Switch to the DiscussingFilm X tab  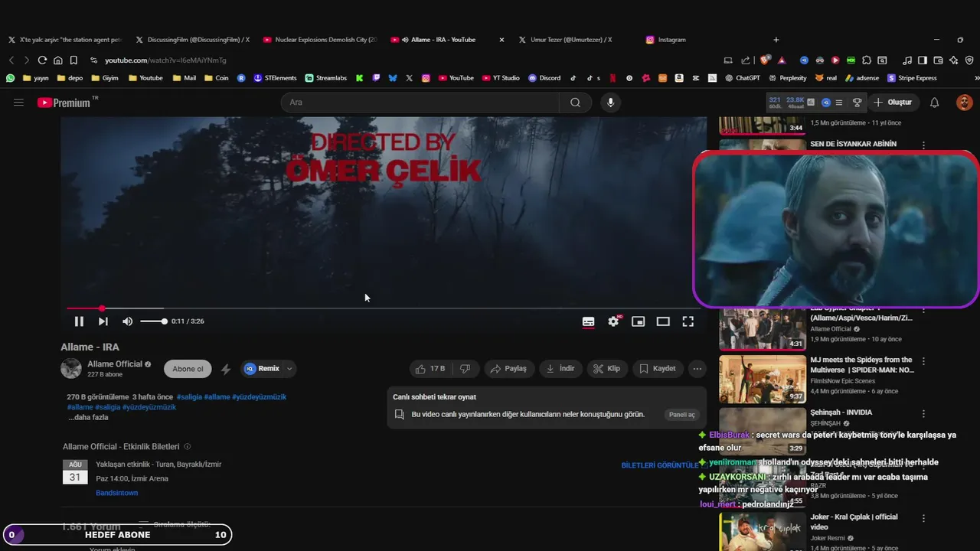[x=192, y=40]
